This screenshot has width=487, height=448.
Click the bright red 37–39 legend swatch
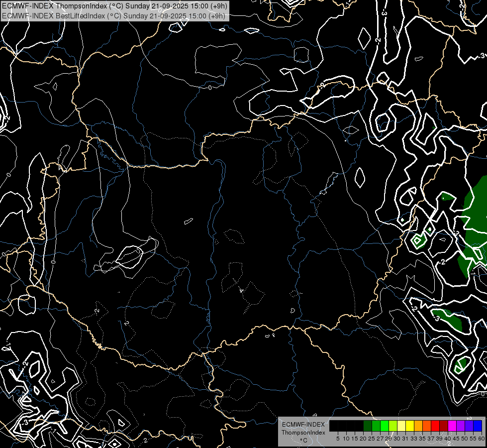(x=435, y=426)
